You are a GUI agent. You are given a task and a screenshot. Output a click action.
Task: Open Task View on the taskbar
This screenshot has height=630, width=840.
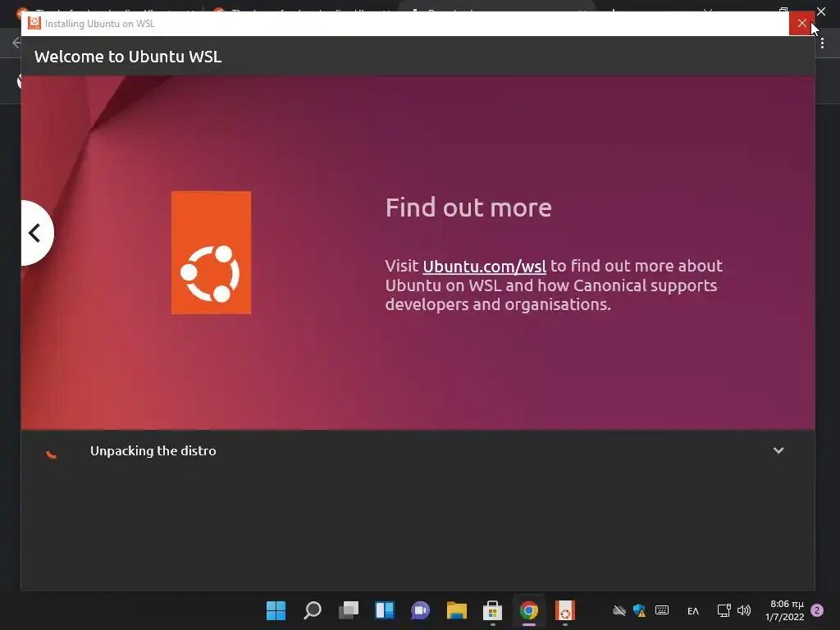click(x=348, y=610)
